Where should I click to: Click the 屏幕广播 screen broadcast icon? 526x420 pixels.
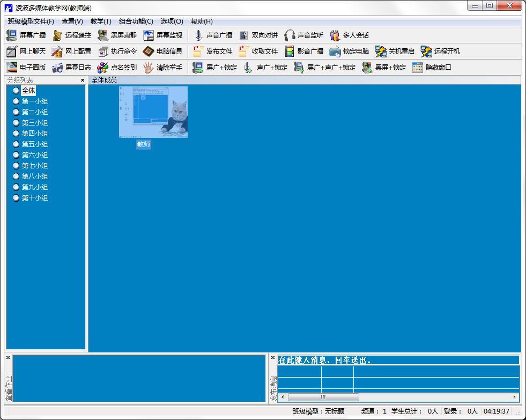tap(12, 35)
